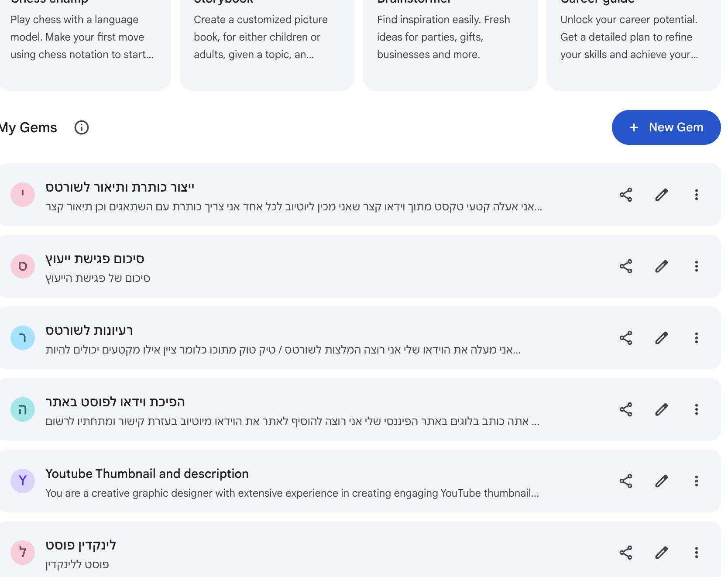
Task: Open more options for רעיונות לשורטס gem
Action: tap(697, 338)
